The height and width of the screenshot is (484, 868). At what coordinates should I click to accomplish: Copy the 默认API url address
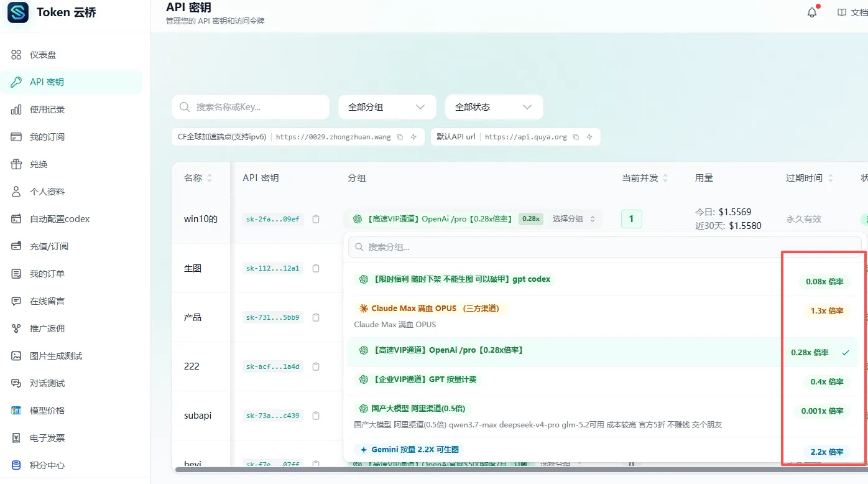[x=576, y=137]
